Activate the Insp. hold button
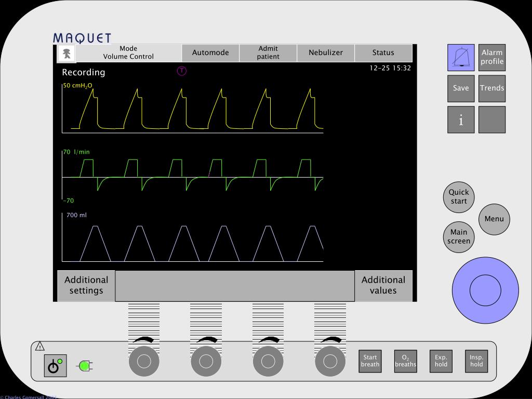The height and width of the screenshot is (399, 532). point(476,361)
